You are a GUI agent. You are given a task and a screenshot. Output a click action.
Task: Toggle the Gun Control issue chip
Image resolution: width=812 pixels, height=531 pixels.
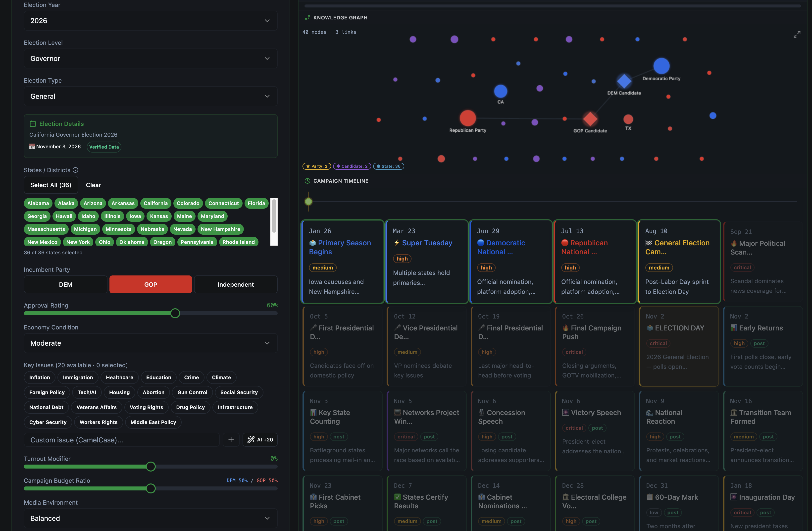point(192,392)
